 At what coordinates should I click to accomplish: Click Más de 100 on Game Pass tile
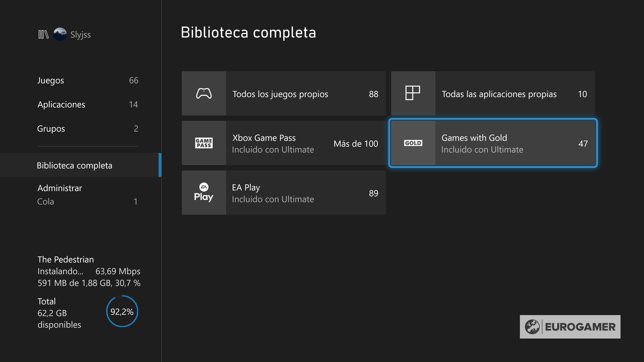click(x=356, y=144)
